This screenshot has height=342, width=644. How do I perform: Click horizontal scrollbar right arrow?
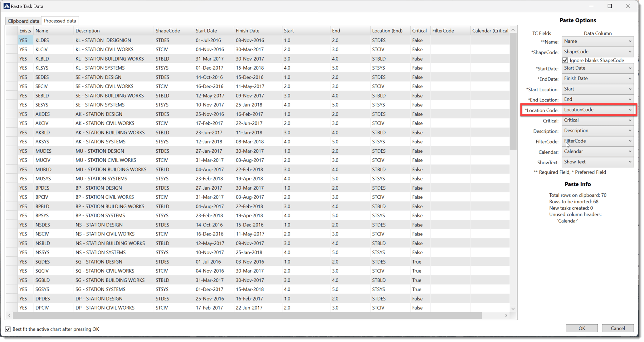tap(506, 315)
